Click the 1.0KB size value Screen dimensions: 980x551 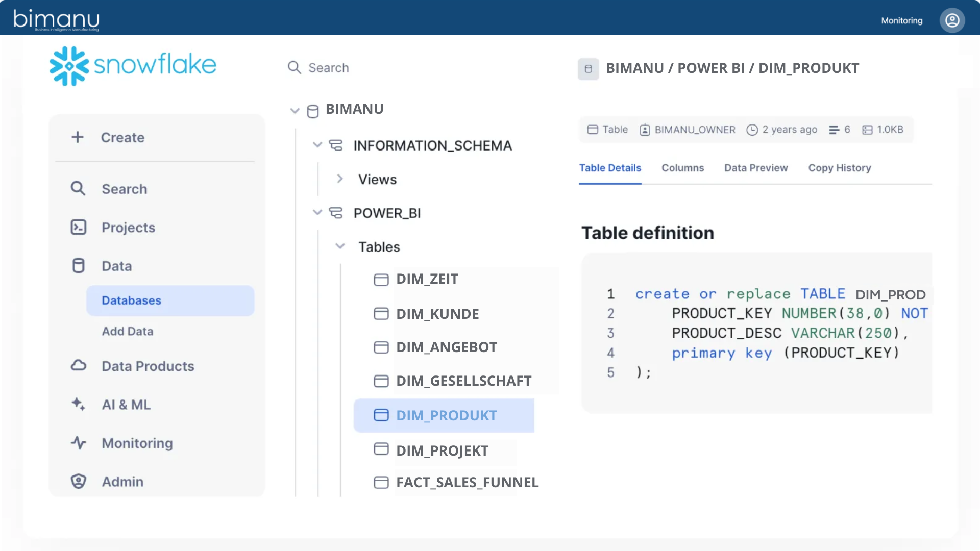(x=890, y=130)
